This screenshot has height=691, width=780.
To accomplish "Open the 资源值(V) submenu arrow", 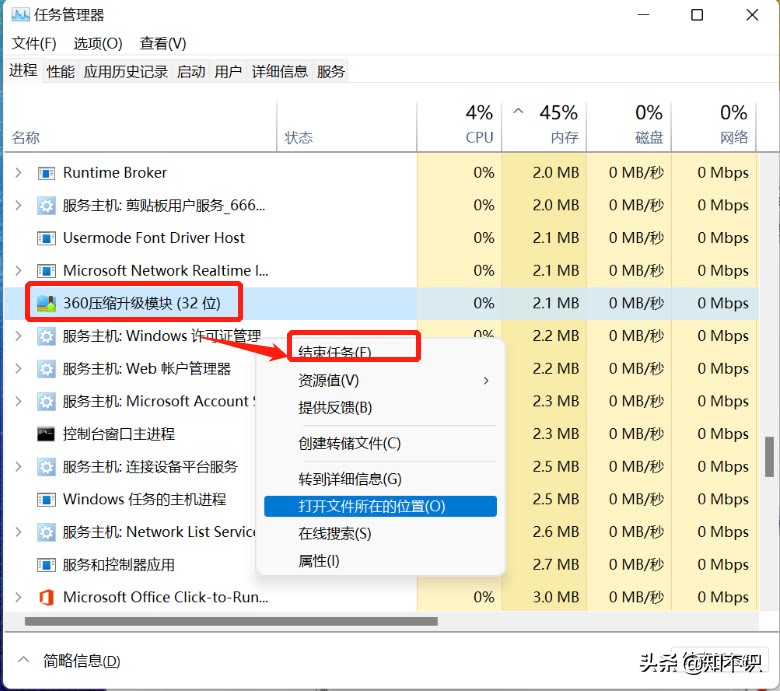I will (x=486, y=381).
